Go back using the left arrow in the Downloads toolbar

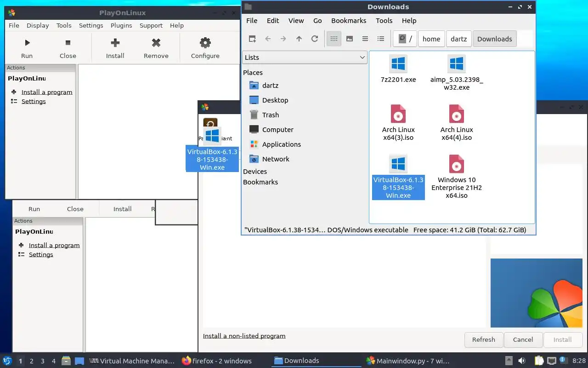268,39
